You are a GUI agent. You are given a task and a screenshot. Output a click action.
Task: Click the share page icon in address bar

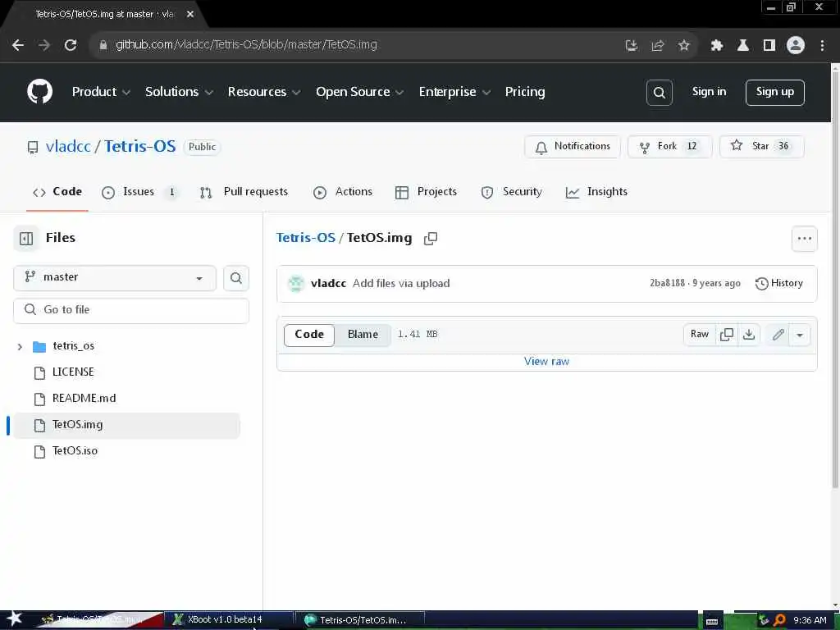[x=657, y=46]
